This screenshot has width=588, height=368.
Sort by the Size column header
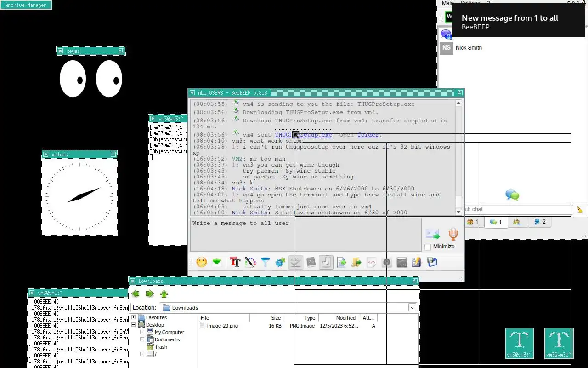click(x=267, y=318)
